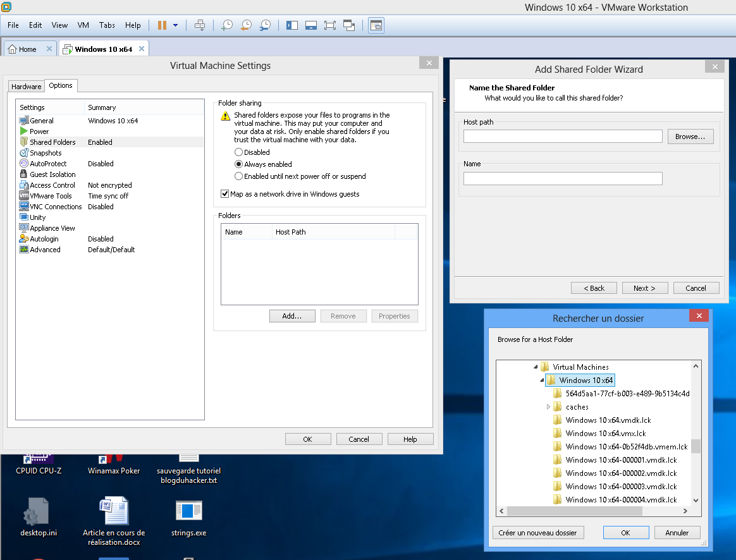
Task: Open the View menu
Action: (59, 25)
